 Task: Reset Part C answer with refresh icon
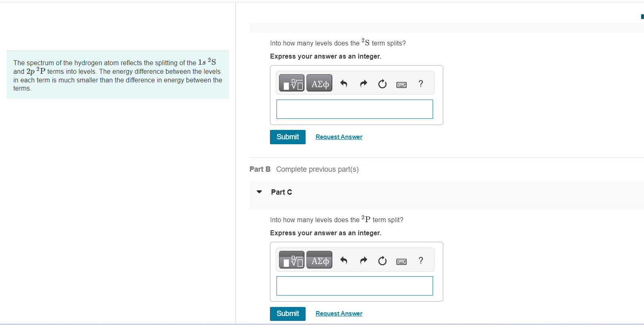(382, 261)
